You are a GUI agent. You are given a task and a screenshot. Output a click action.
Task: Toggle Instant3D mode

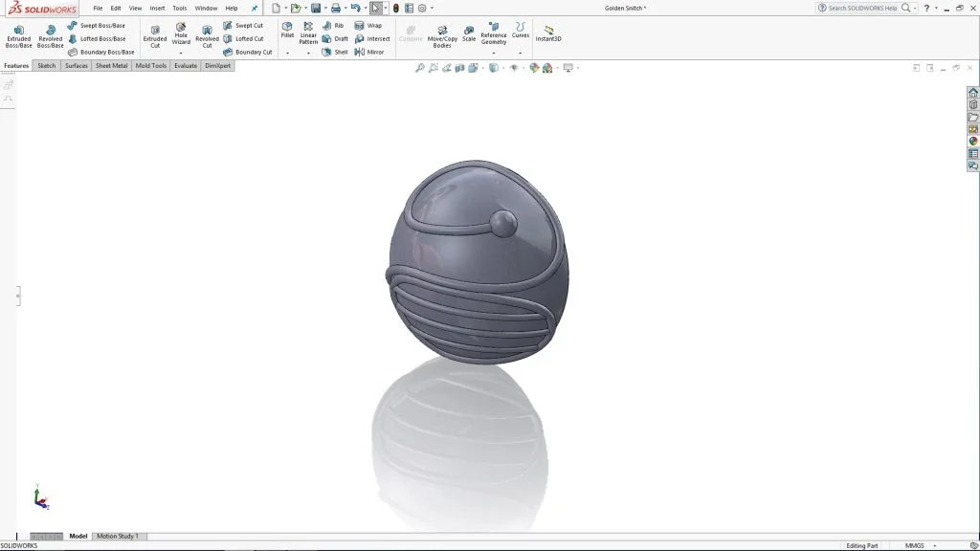click(x=549, y=33)
